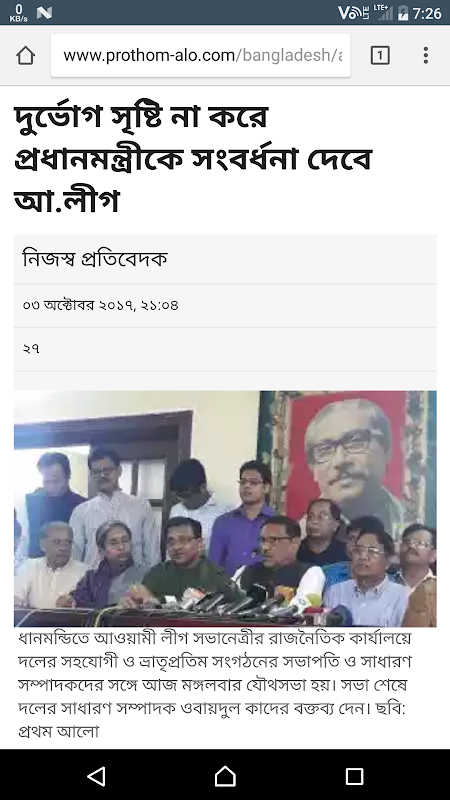The height and width of the screenshot is (800, 450).
Task: Tap the browser home icon
Action: point(26,55)
